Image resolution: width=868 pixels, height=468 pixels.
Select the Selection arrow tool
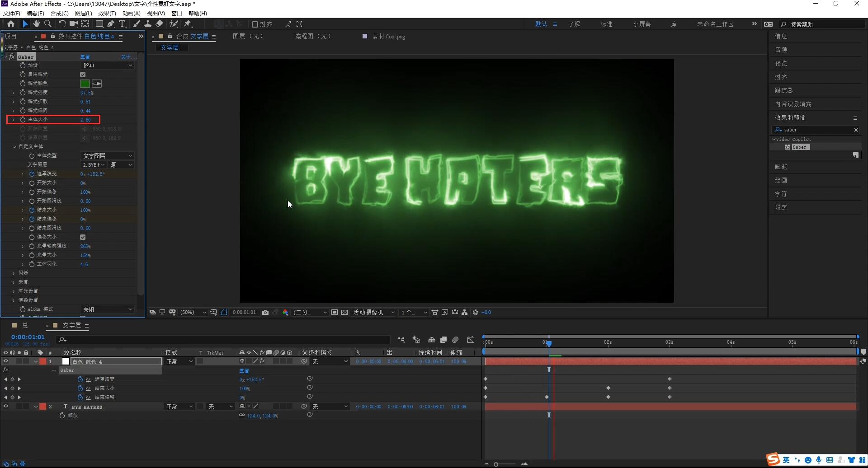pos(25,24)
